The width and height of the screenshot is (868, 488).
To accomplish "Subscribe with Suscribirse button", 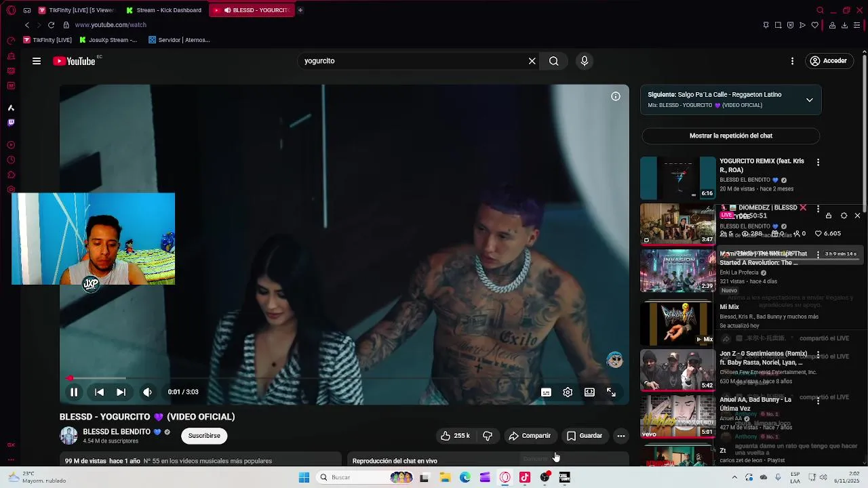I will point(204,436).
